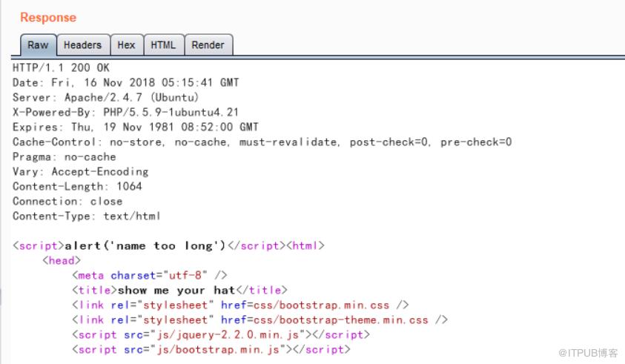This screenshot has width=625, height=364.
Task: Click the bootstrap.min.css link line
Action: click(x=240, y=305)
